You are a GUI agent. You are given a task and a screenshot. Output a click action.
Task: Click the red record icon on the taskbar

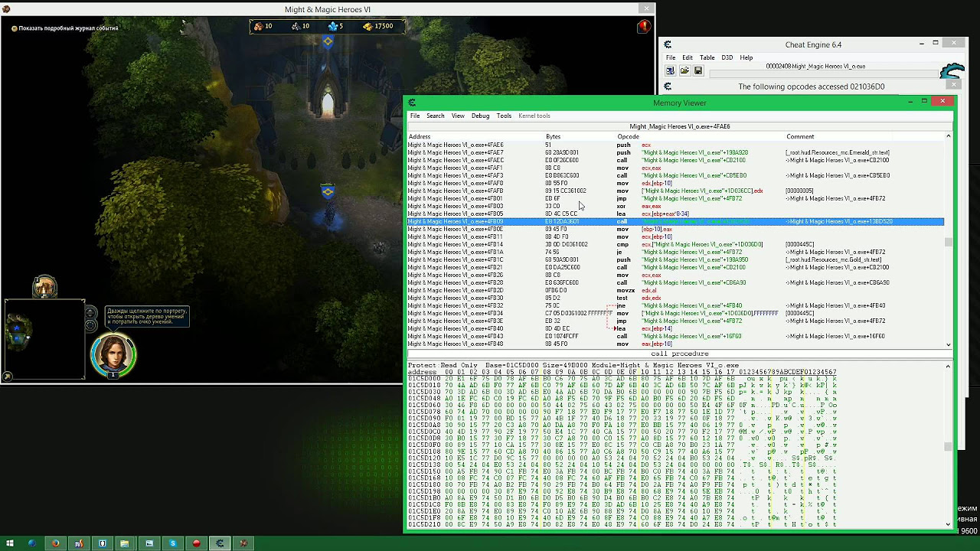[x=196, y=543]
